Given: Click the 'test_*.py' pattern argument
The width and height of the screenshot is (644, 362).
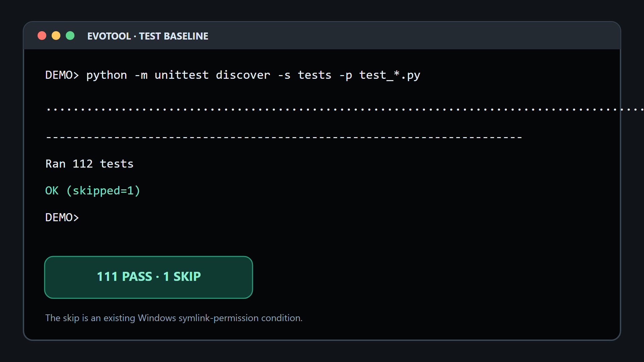Looking at the screenshot, I should tap(390, 75).
